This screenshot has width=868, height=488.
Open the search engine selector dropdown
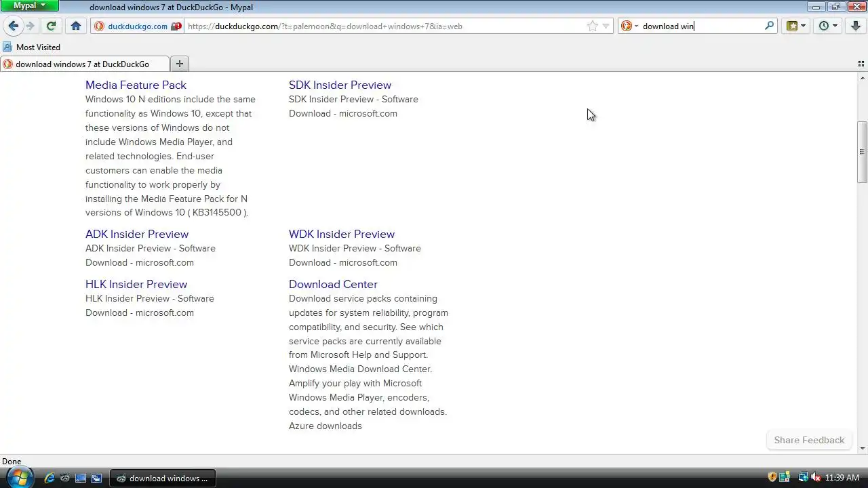[630, 26]
